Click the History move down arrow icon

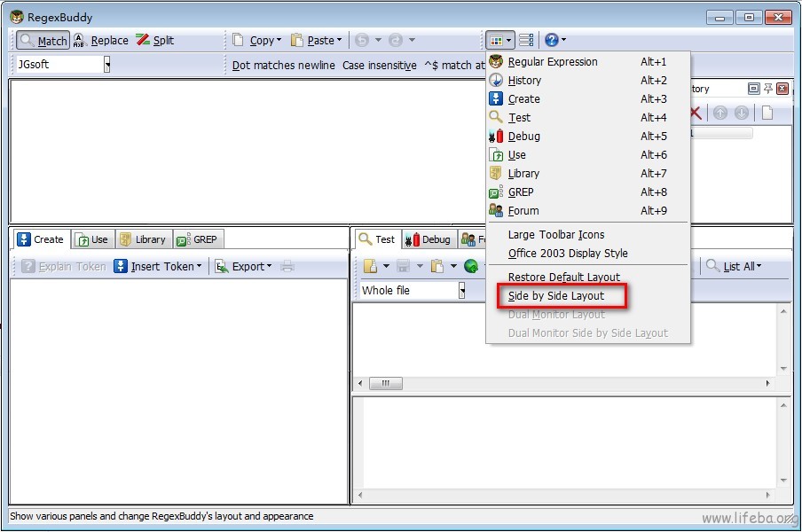[x=742, y=113]
